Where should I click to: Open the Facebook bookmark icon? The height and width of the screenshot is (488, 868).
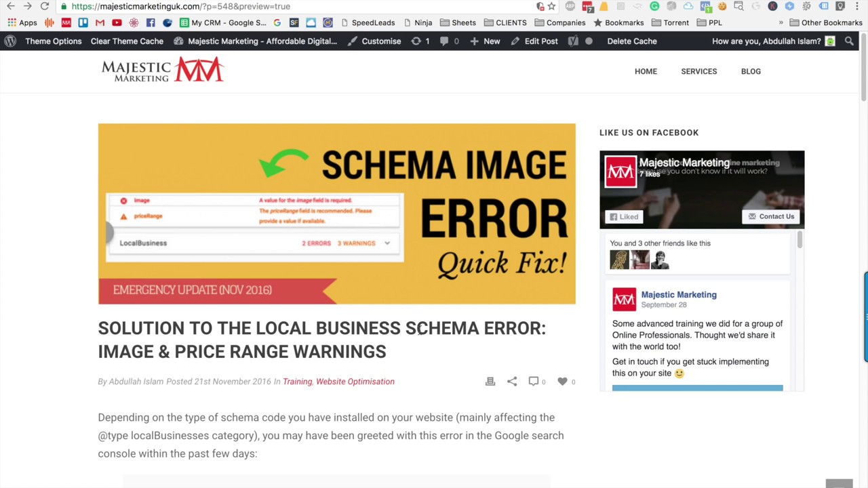pos(151,22)
